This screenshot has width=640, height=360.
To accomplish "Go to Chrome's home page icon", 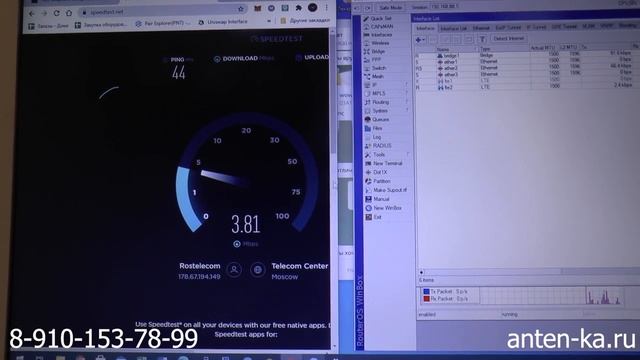I will tap(69, 13).
